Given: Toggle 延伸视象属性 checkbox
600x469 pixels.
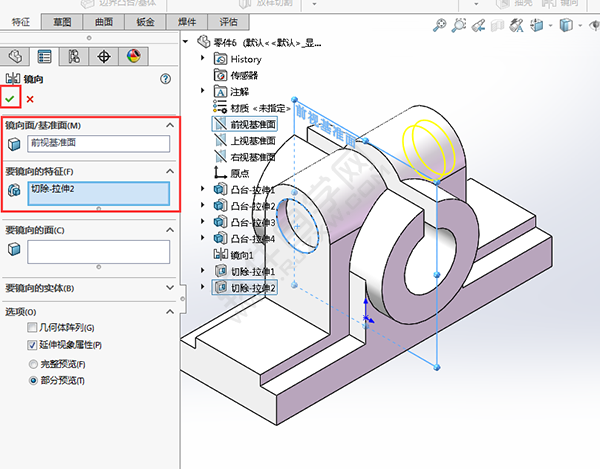Looking at the screenshot, I should [x=32, y=345].
